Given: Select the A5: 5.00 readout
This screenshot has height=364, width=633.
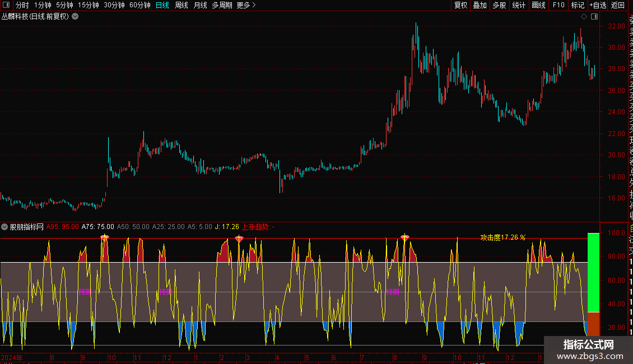Looking at the screenshot, I should coord(200,227).
